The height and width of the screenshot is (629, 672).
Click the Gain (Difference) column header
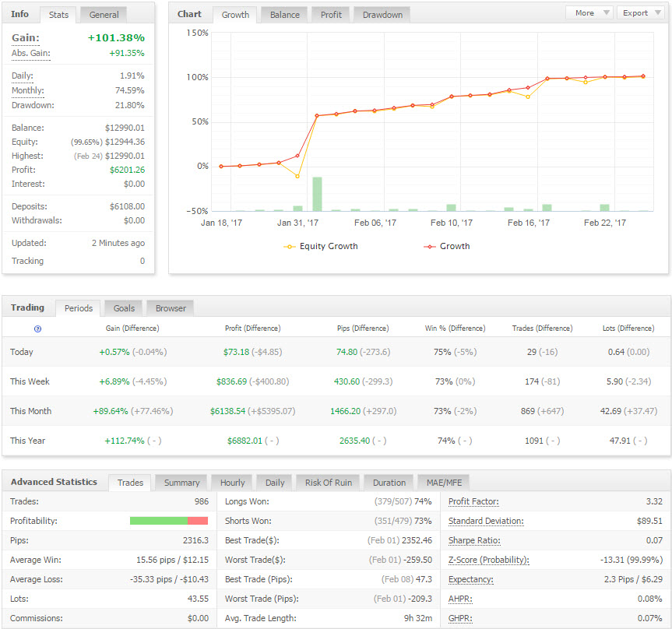pyautogui.click(x=132, y=329)
